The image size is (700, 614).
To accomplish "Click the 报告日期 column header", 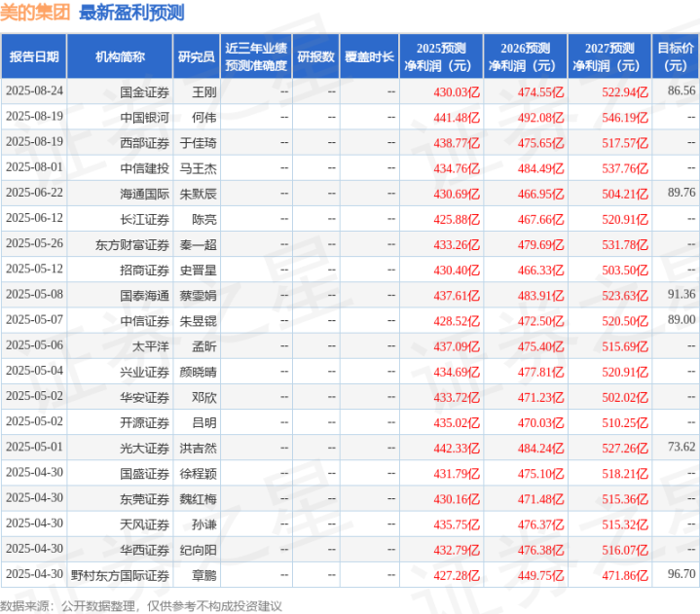I will [x=34, y=56].
